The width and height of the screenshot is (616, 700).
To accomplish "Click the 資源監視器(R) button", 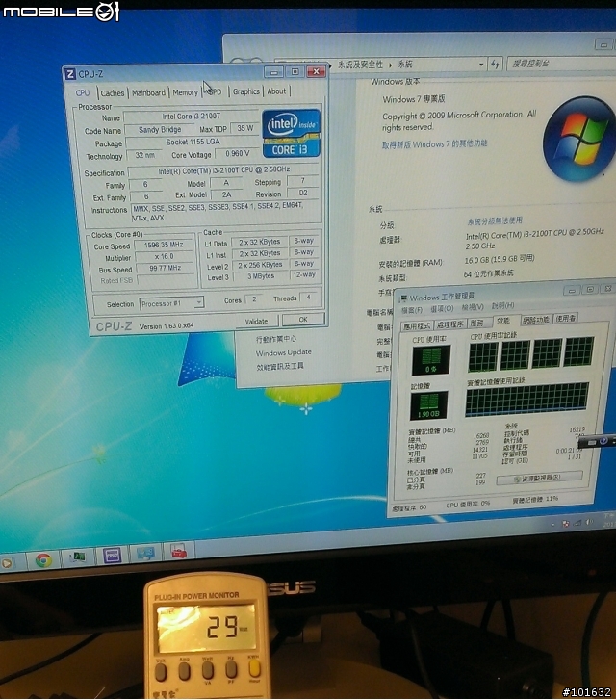I will coord(539,479).
